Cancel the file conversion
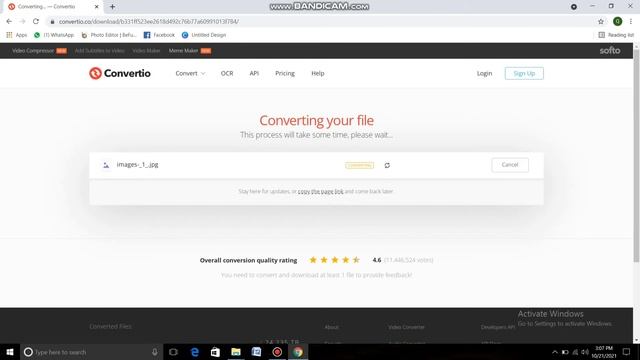The height and width of the screenshot is (360, 640). click(510, 165)
